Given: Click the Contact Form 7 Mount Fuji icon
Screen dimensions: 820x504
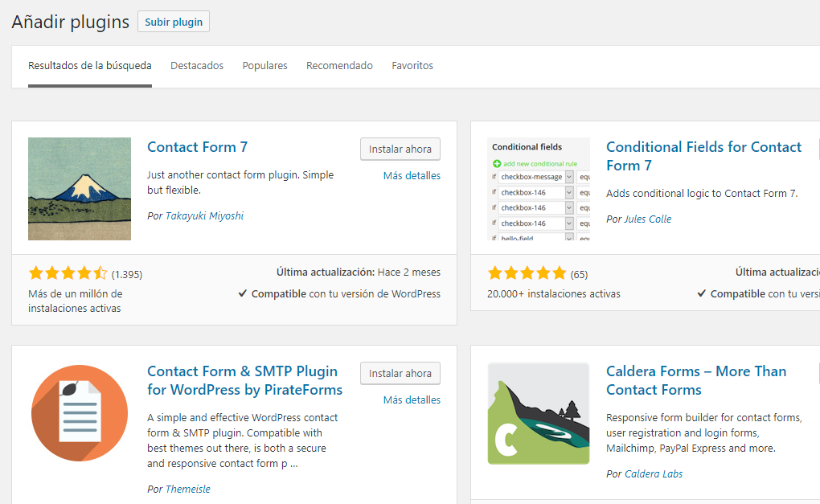Looking at the screenshot, I should 80,189.
